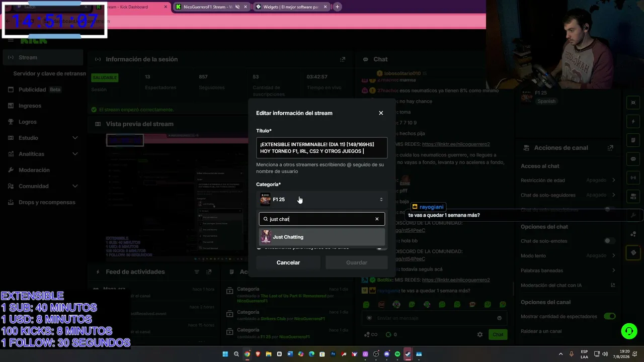644x362 pixels.
Task: Open the green support headset button
Action: pos(629,331)
